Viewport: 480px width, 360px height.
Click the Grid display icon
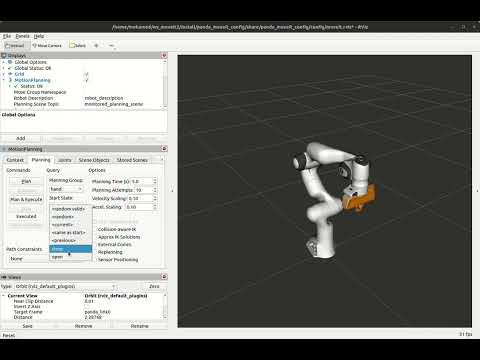point(10,74)
